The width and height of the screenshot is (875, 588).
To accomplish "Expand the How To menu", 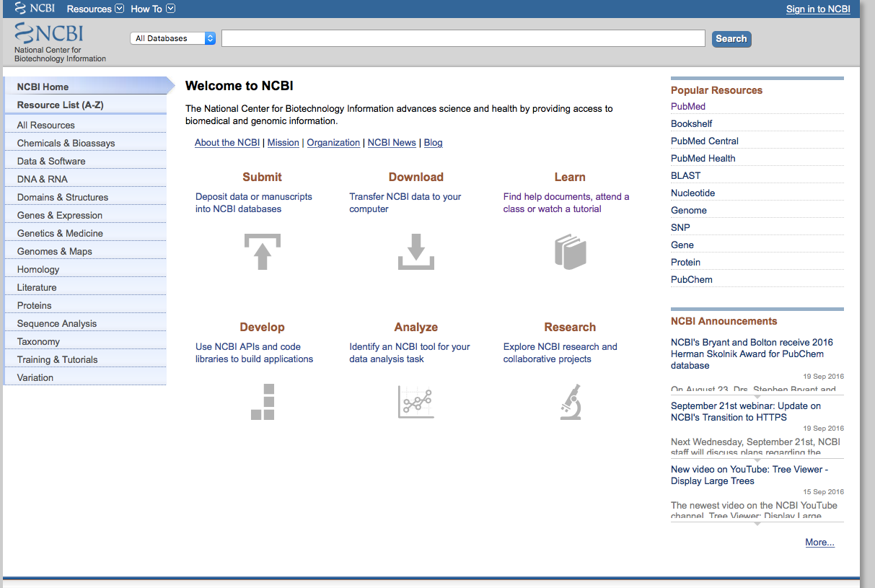I will pos(152,9).
